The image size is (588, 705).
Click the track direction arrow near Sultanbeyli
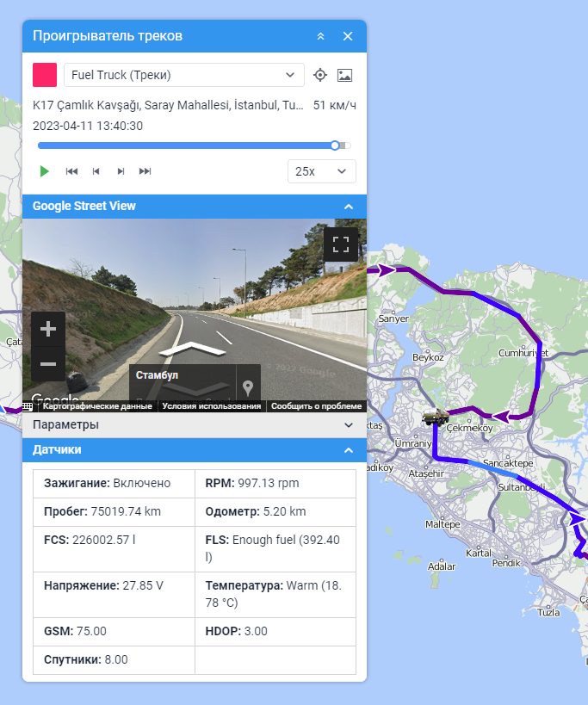click(578, 518)
